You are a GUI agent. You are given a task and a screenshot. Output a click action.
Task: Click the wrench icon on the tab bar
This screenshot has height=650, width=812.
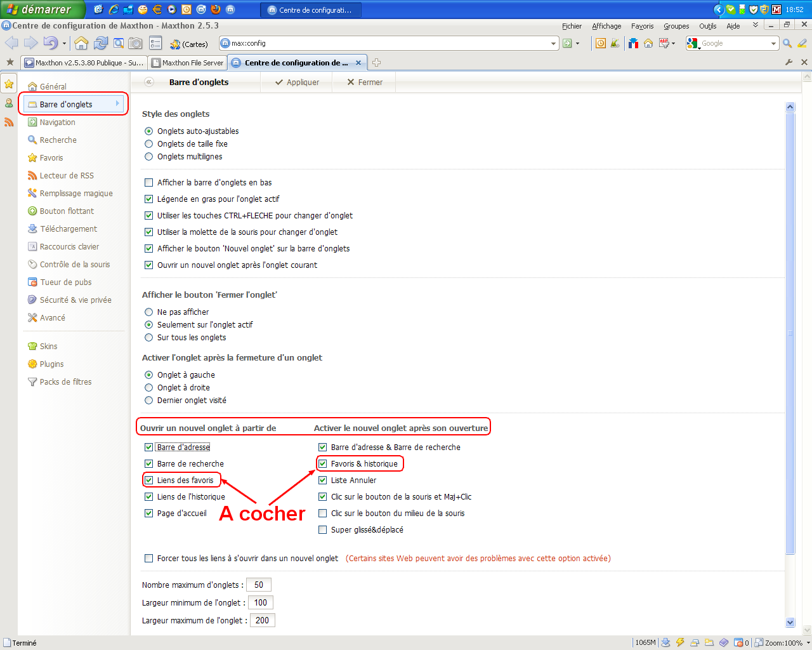point(789,62)
